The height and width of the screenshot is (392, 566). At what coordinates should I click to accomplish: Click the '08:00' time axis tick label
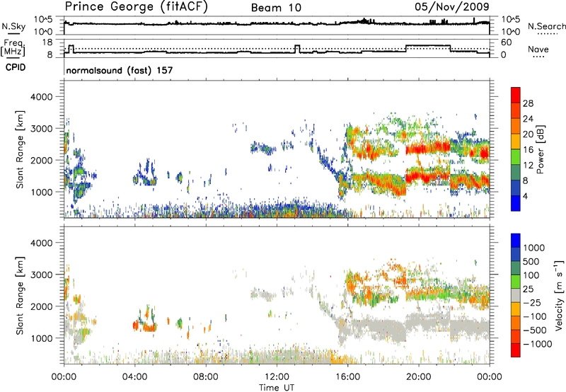click(205, 377)
